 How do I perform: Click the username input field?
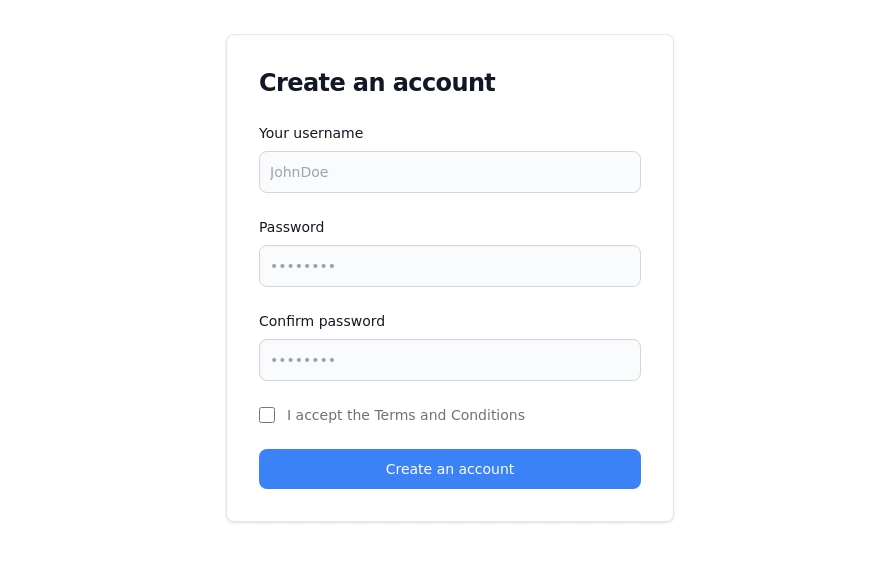(449, 172)
